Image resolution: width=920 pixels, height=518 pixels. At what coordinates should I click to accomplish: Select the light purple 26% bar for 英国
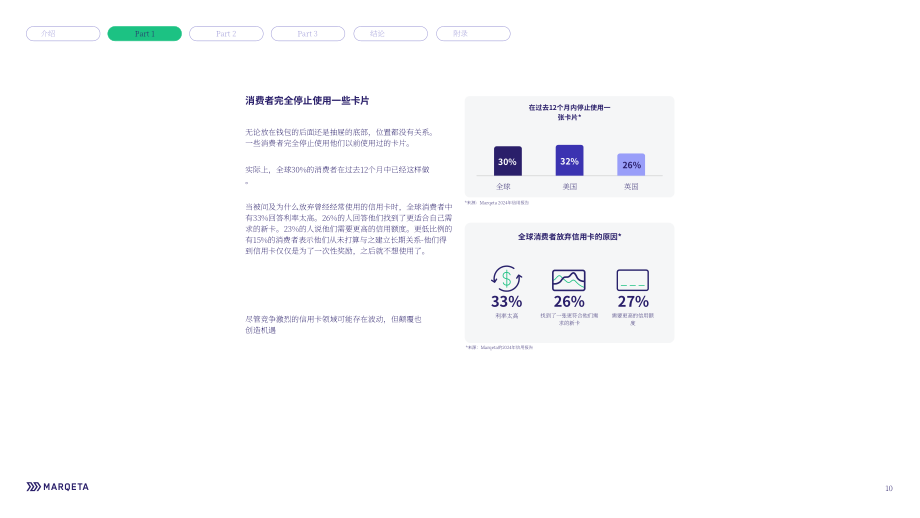(x=631, y=164)
